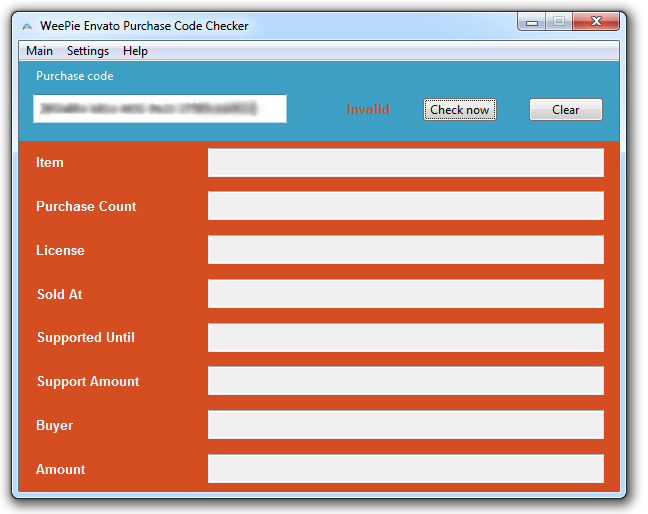Click the Check now button
This screenshot has height=514, width=648.
[460, 109]
